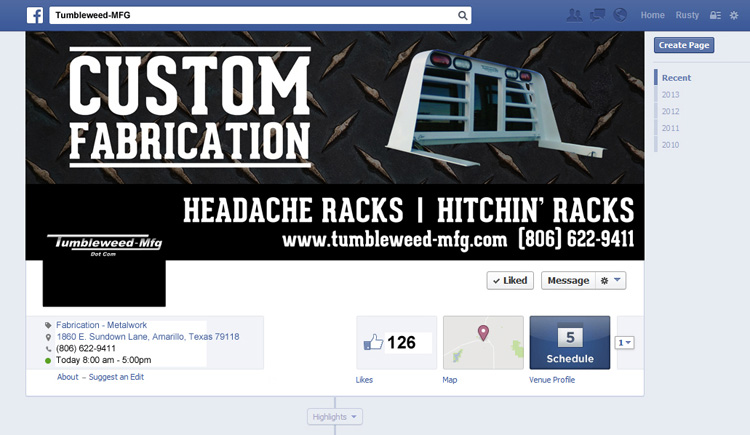
Task: Open the Map thumbnail tile
Action: [483, 343]
